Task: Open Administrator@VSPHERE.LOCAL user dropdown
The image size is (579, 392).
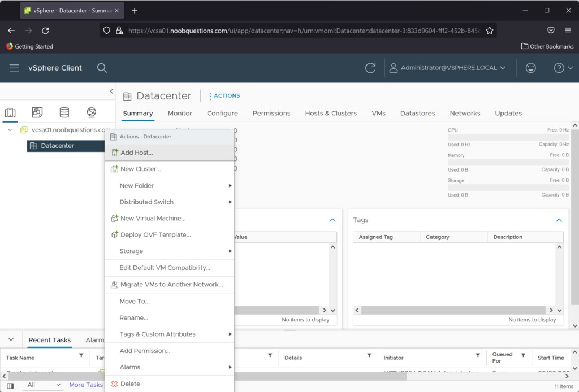Action: [x=448, y=68]
